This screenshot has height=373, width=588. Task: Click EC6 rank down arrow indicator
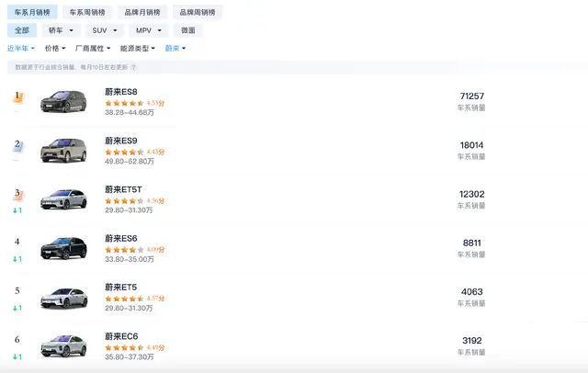(x=17, y=356)
